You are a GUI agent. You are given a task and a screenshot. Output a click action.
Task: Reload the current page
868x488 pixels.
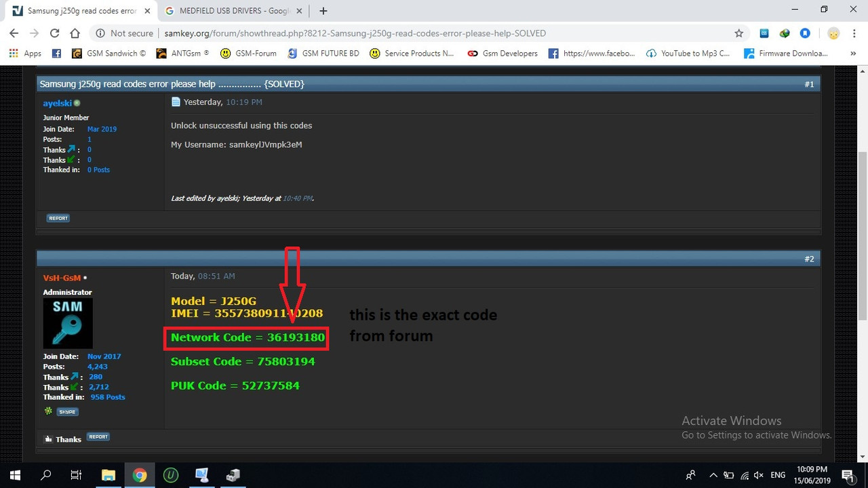[x=55, y=33]
